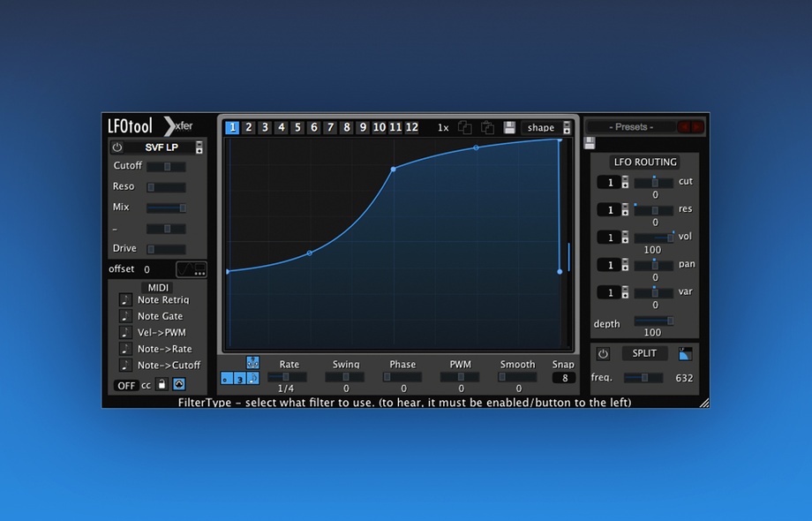
Task: Select LFO graph tab 3
Action: (x=265, y=127)
